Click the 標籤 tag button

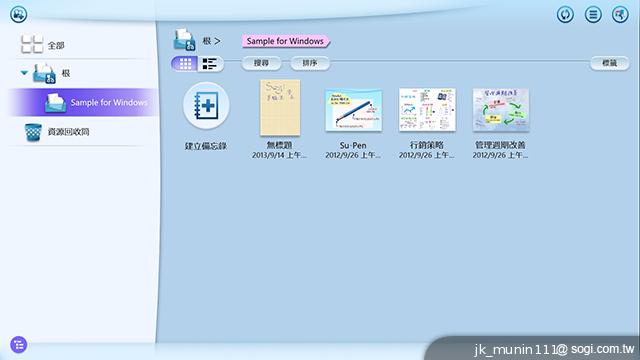[609, 63]
